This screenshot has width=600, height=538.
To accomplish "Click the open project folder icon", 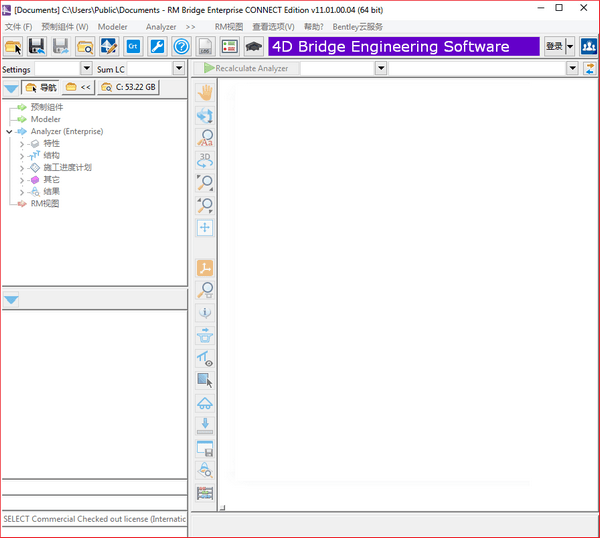I will (x=13, y=46).
